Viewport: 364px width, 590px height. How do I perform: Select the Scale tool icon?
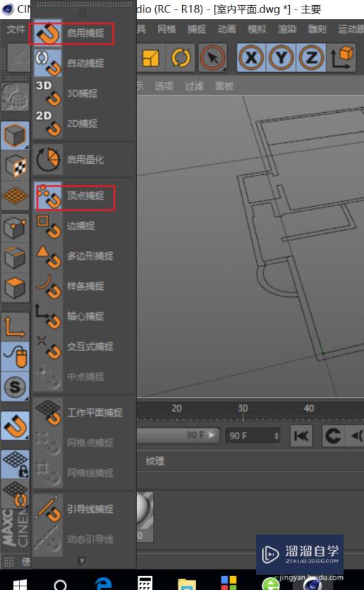pyautogui.click(x=151, y=58)
